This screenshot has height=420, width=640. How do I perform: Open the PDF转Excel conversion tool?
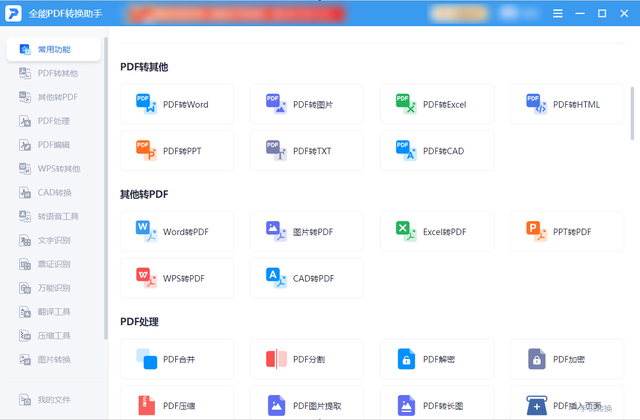click(x=437, y=104)
